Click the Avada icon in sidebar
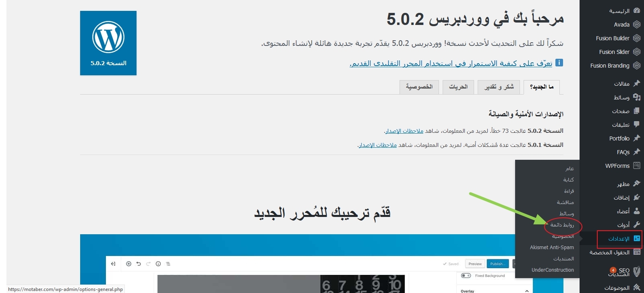The image size is (644, 293). (636, 25)
